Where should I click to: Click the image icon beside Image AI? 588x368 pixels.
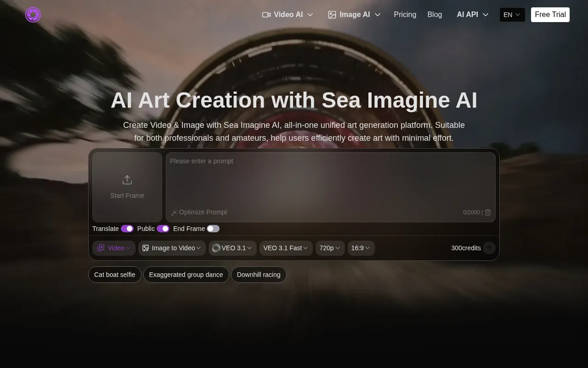coord(332,15)
